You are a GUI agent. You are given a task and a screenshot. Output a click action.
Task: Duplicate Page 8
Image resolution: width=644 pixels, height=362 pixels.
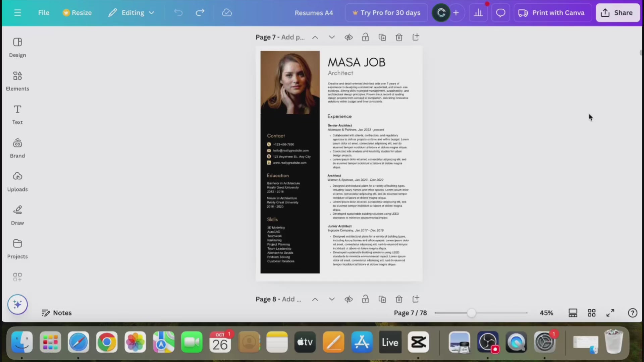(382, 299)
